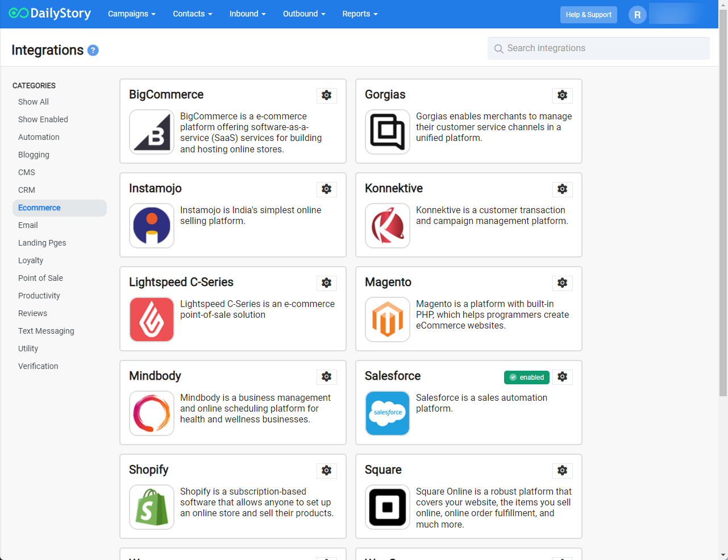Expand the Campaigns dropdown menu
728x560 pixels.
pos(132,14)
